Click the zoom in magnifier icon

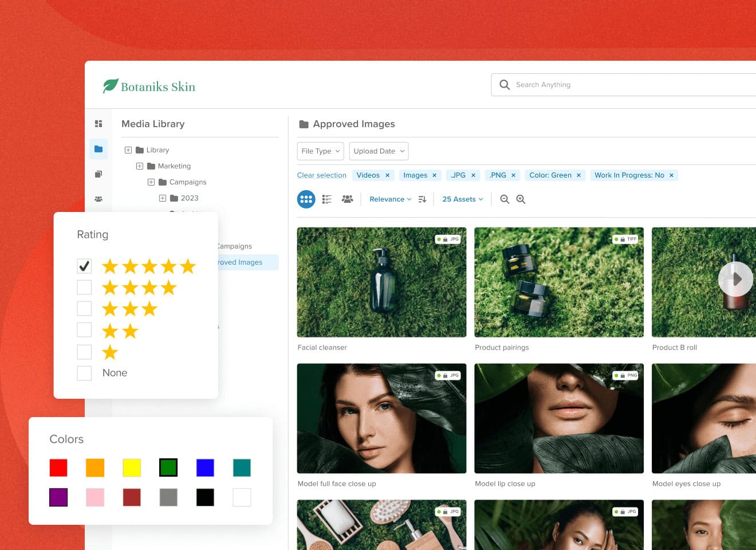(x=521, y=199)
